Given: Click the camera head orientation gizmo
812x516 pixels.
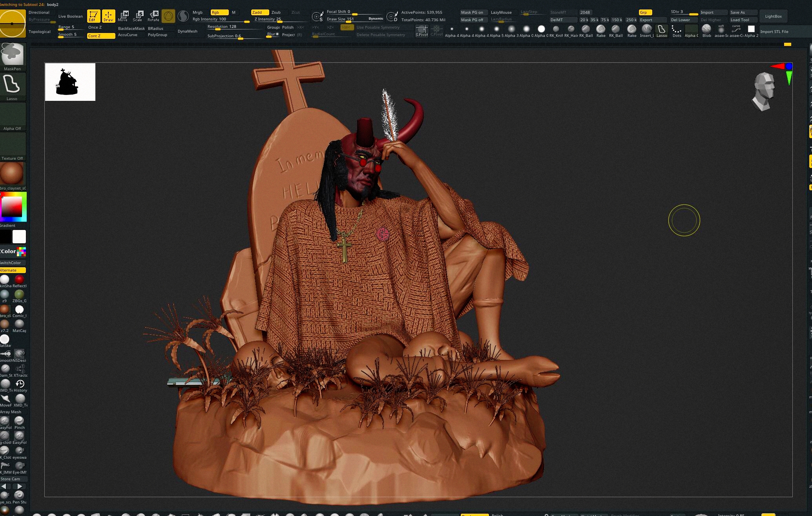Looking at the screenshot, I should point(763,91).
